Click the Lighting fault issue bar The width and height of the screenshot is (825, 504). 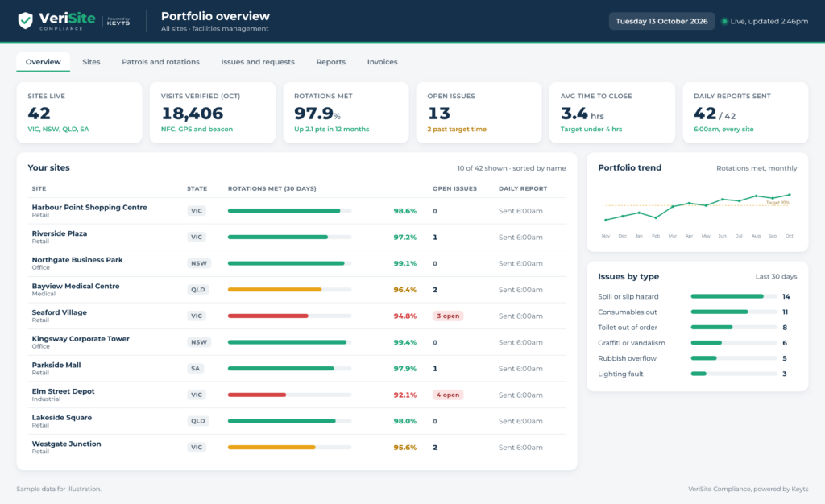(734, 374)
